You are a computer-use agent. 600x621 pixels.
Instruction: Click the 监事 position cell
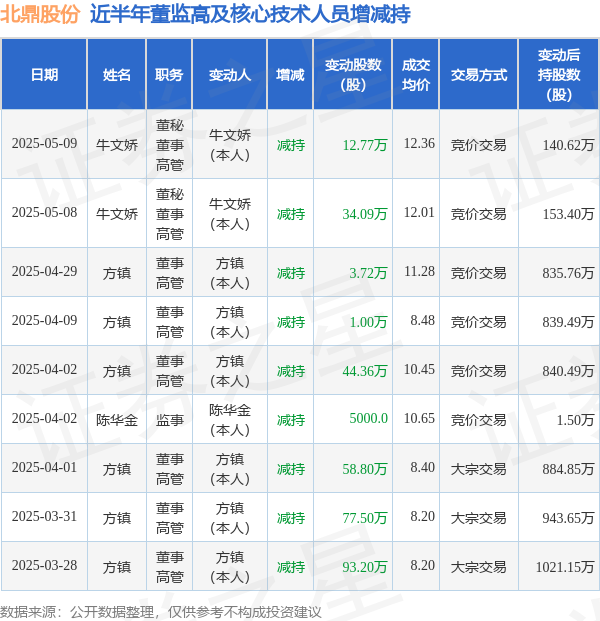click(169, 420)
